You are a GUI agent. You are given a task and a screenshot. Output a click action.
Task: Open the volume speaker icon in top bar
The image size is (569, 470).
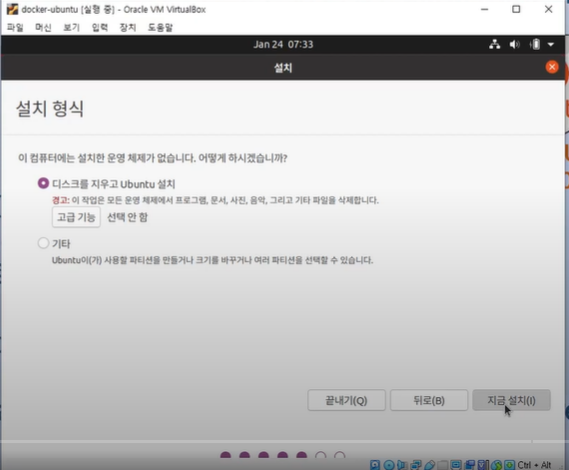[x=514, y=45]
